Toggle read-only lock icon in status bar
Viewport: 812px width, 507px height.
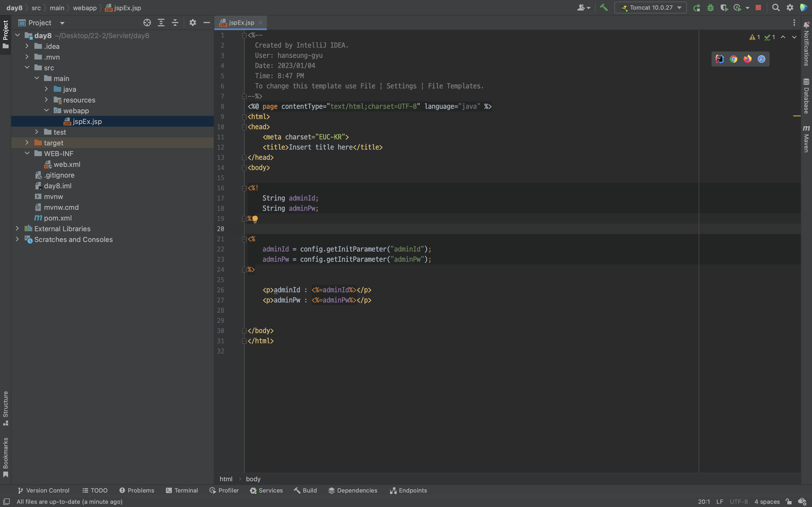coord(789,502)
